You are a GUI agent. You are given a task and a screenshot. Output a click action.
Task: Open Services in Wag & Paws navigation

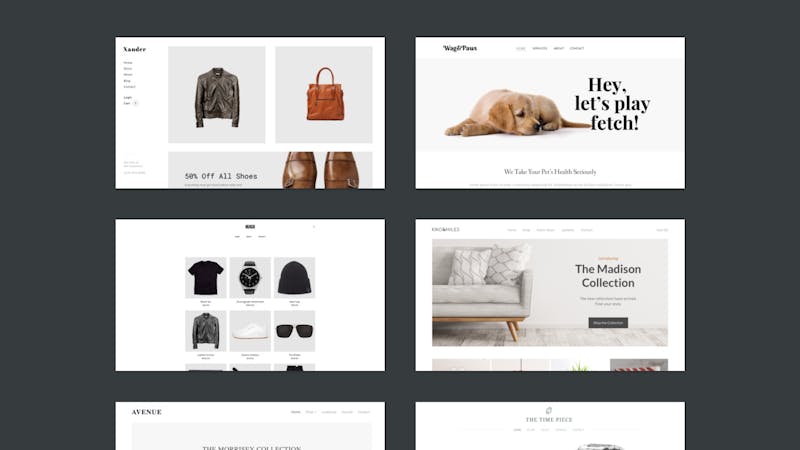pyautogui.click(x=539, y=48)
